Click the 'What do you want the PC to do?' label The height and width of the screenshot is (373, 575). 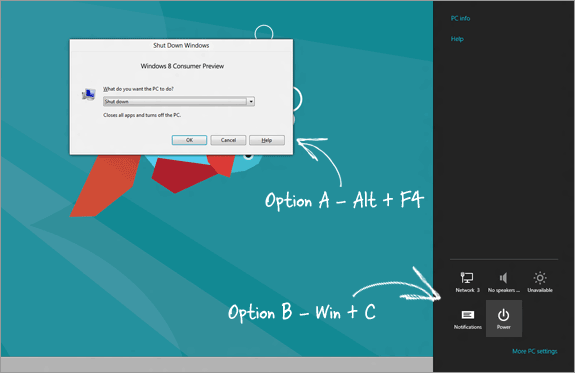point(138,89)
